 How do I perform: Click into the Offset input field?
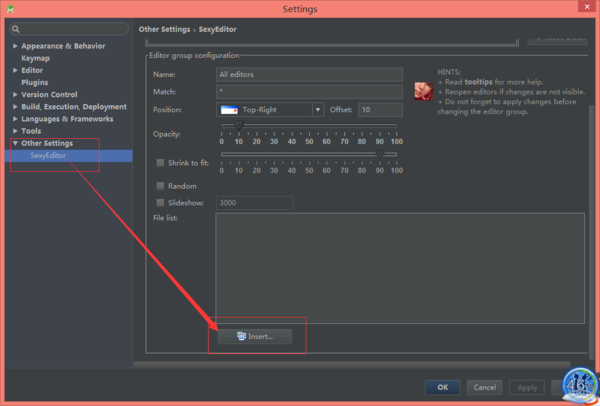(x=379, y=109)
